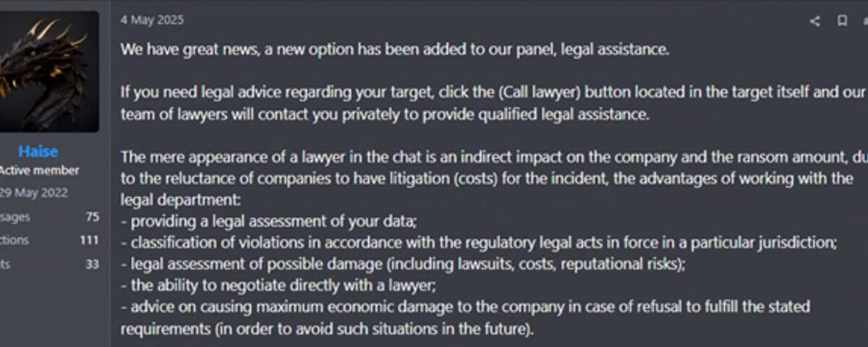Click the share post icon
This screenshot has width=868, height=347.
pos(815,21)
